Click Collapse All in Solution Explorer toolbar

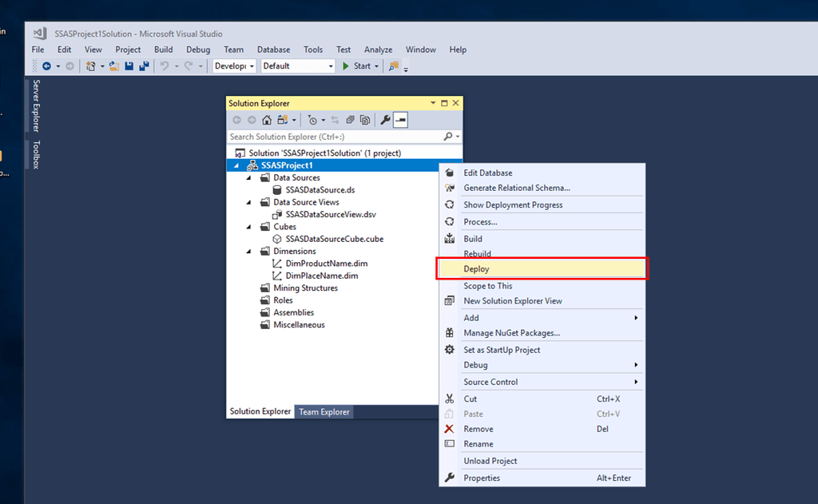pyautogui.click(x=351, y=120)
